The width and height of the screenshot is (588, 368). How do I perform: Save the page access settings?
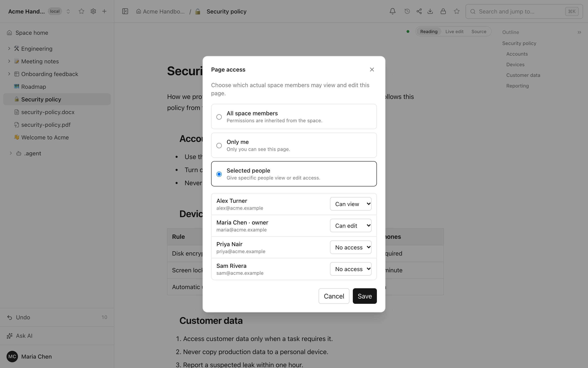[365, 296]
